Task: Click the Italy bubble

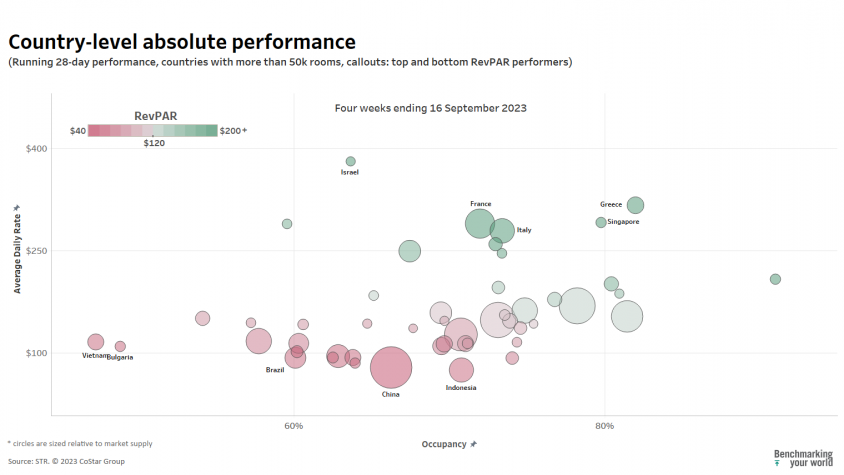Action: tap(502, 230)
